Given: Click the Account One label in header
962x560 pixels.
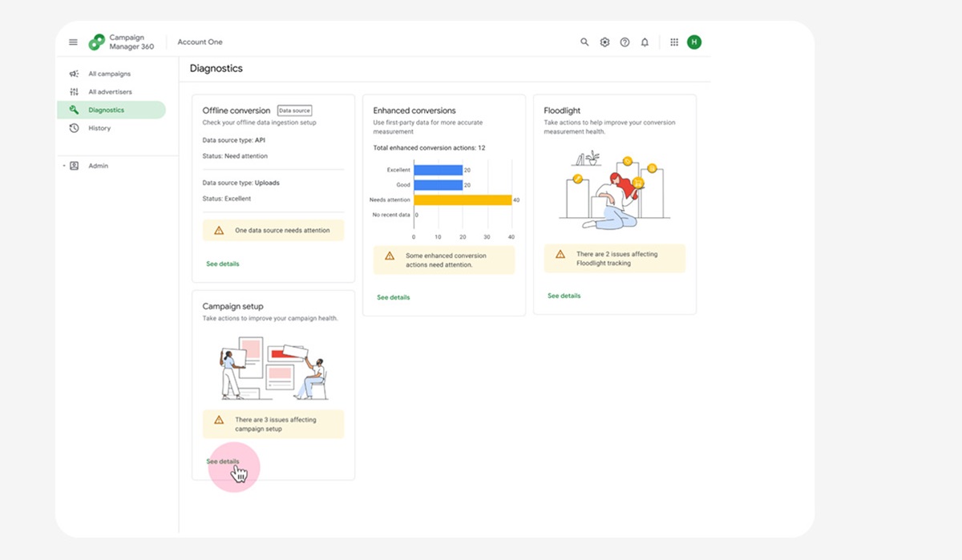Looking at the screenshot, I should [200, 42].
